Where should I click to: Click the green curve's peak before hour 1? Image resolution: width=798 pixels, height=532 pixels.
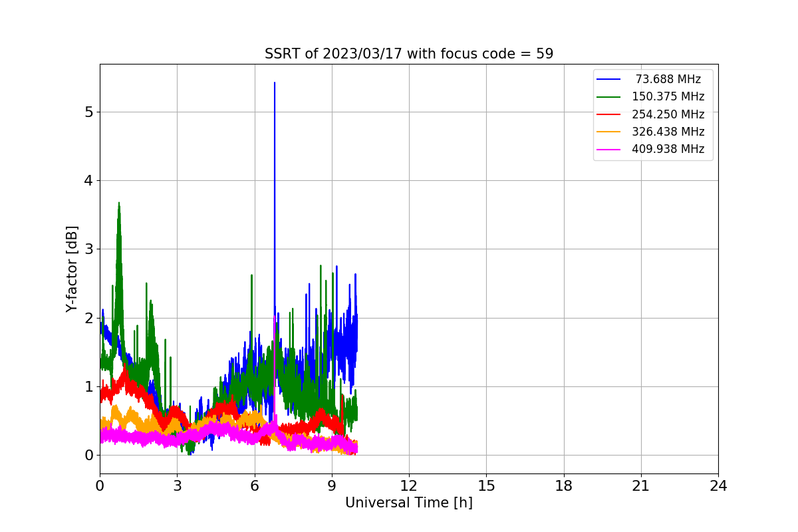coord(119,203)
